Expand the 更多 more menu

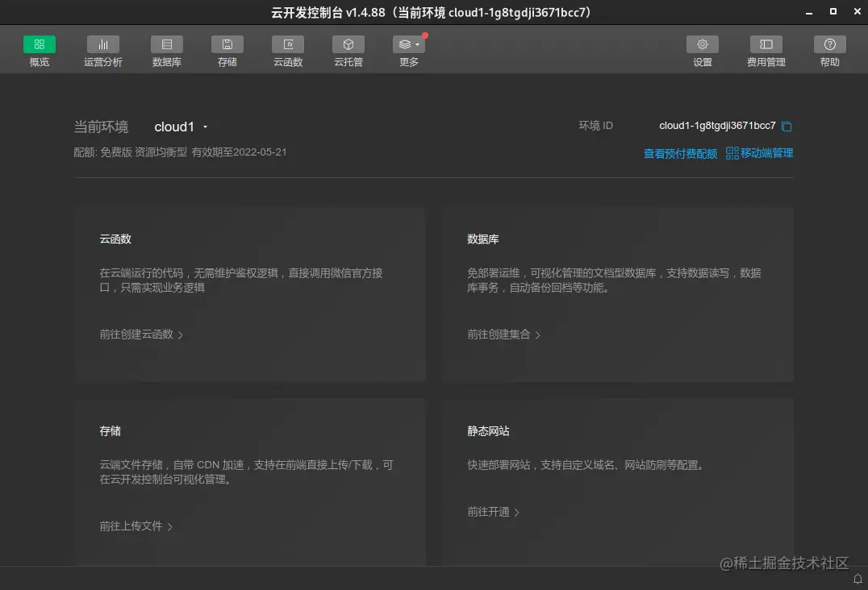[408, 44]
